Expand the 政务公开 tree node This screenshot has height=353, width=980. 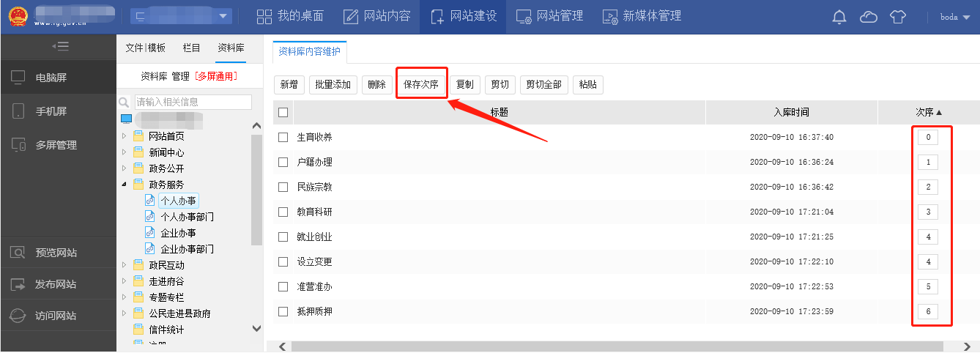pyautogui.click(x=125, y=168)
